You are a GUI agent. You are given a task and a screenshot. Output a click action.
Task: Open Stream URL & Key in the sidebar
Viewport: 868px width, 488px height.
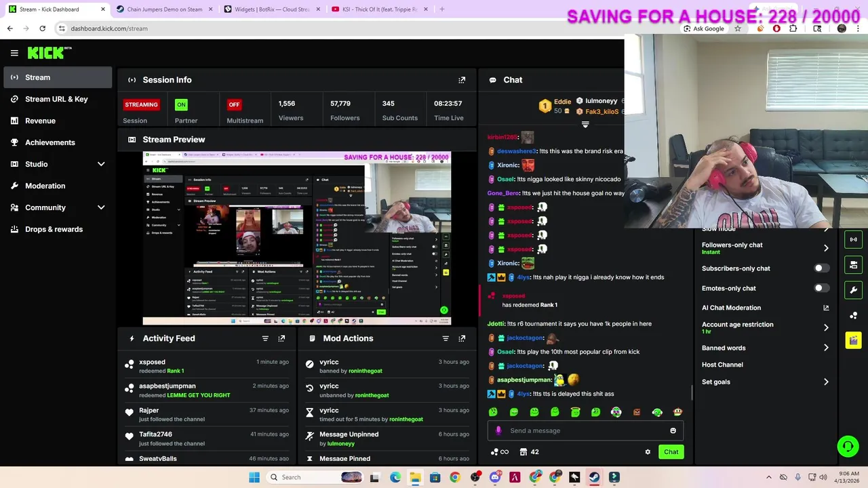[58, 99]
